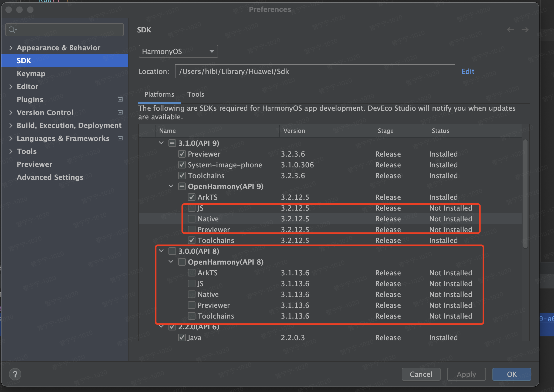
Task: Check the Native 3.2.12.5 checkbox
Action: click(x=192, y=219)
